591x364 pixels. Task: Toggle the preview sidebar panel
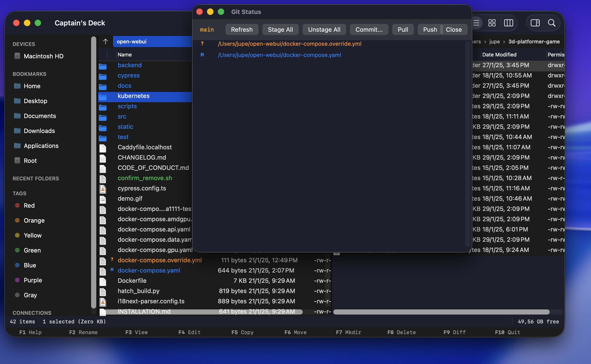535,23
